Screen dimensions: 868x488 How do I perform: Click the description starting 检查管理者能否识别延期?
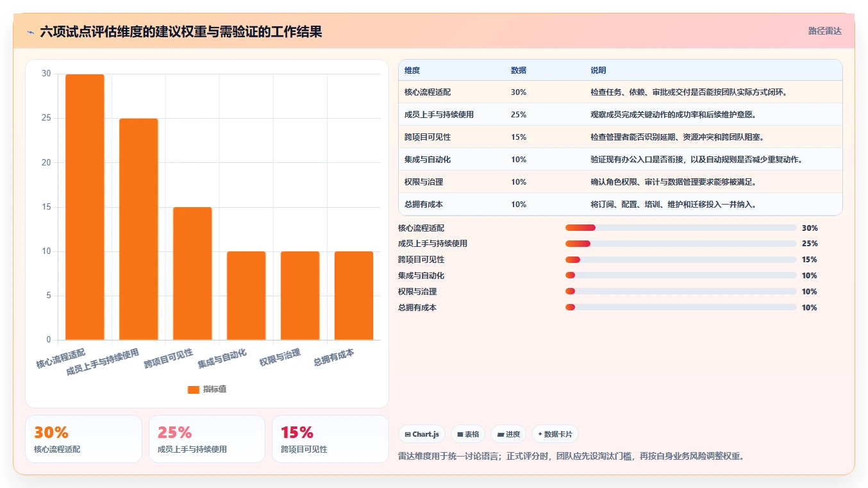678,137
